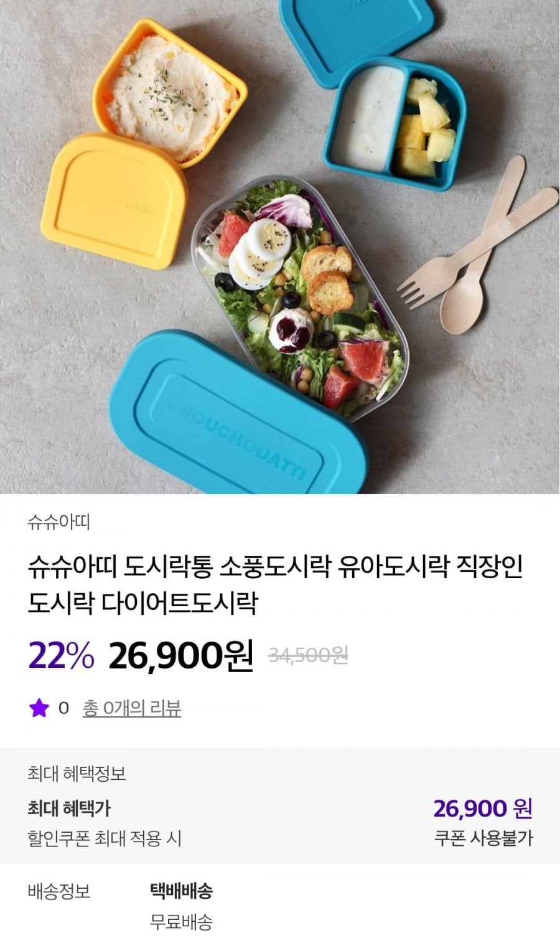Click the 22% discount percentage
560x951 pixels.
pyautogui.click(x=61, y=655)
